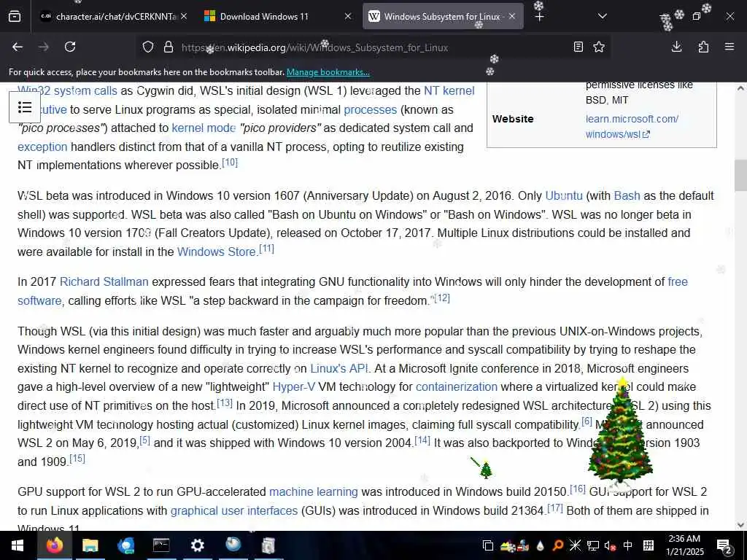Viewport: 747px width, 560px height.
Task: Click the page vertical scrollbar thumb
Action: click(x=740, y=175)
